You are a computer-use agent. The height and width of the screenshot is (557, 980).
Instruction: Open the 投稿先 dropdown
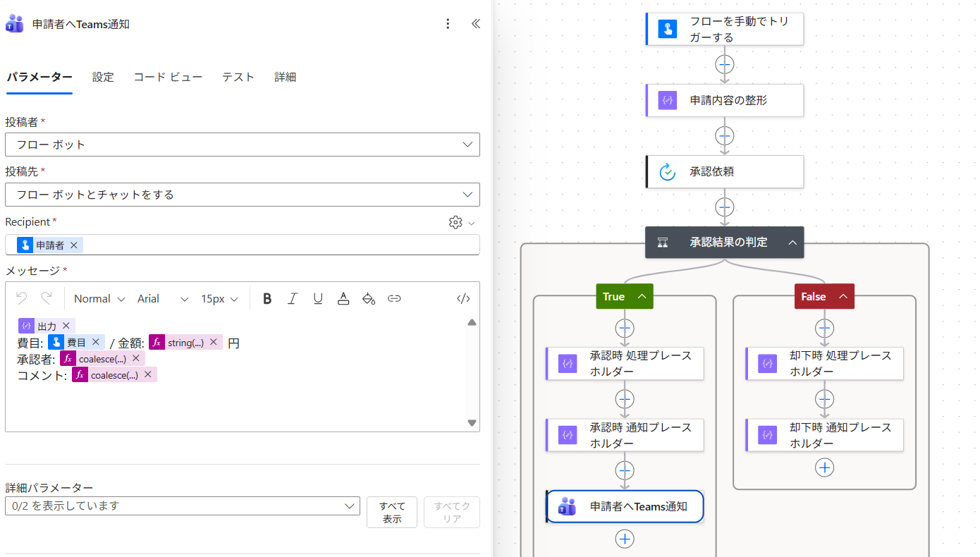243,195
